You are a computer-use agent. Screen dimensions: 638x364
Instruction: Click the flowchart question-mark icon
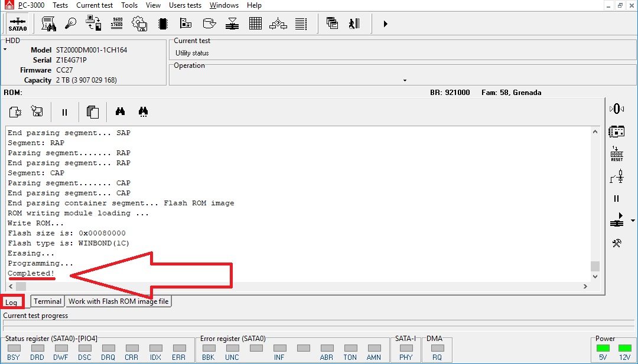click(x=278, y=24)
